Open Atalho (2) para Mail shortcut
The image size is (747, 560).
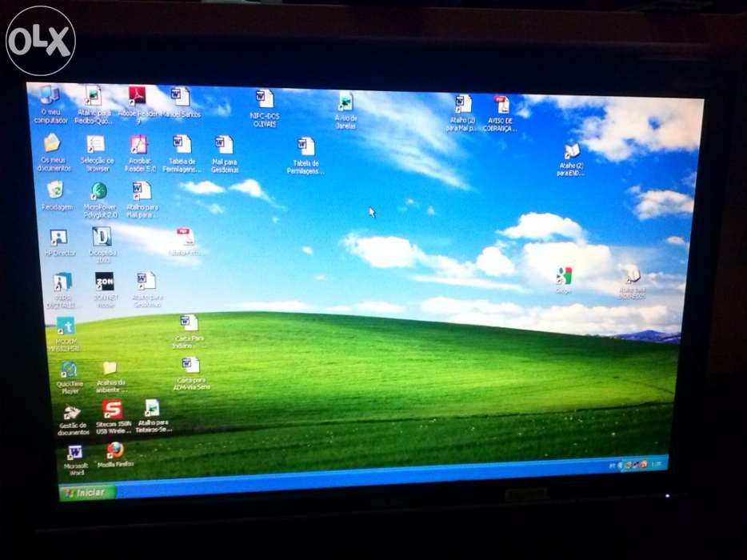pos(462,113)
